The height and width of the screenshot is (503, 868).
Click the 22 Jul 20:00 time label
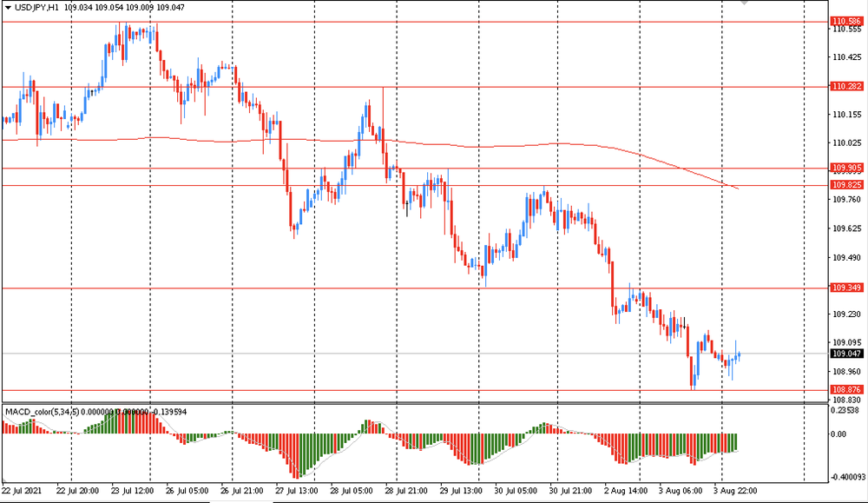(77, 491)
